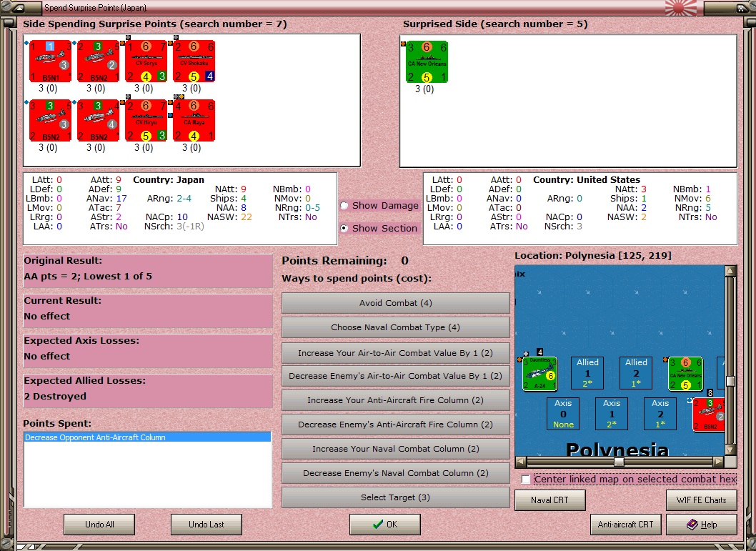Click the map's vertical scrollbar up arrow

click(730, 271)
